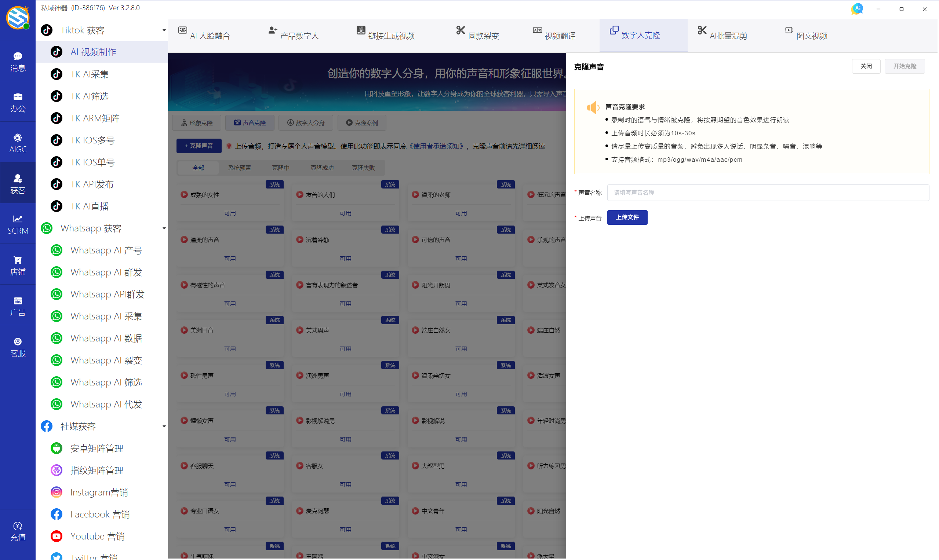Play the 成熟的女性 voice sample
The image size is (939, 560).
click(x=184, y=195)
